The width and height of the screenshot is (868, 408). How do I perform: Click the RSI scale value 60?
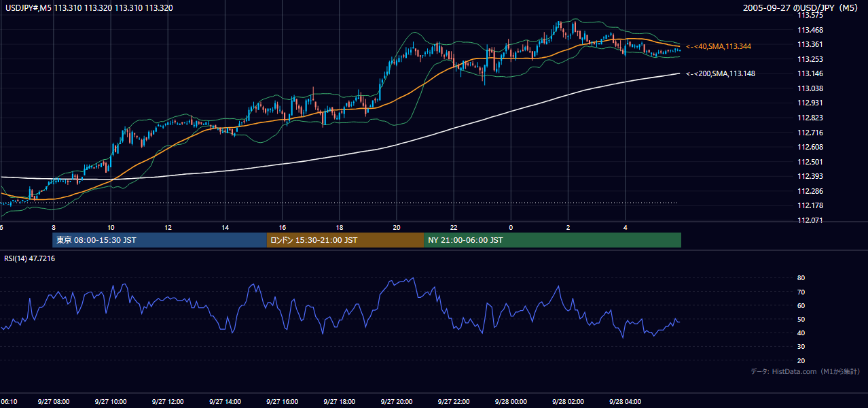[x=801, y=305]
